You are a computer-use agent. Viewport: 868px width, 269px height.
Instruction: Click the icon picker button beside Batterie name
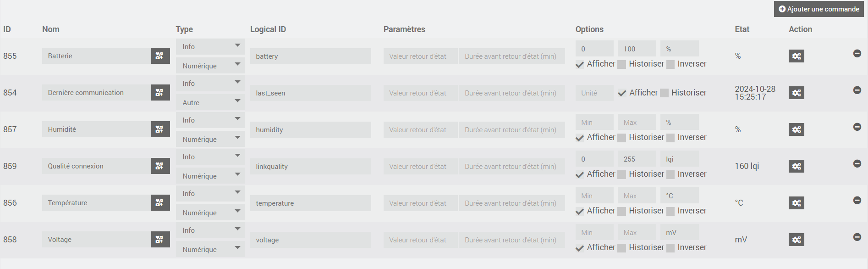coord(160,56)
